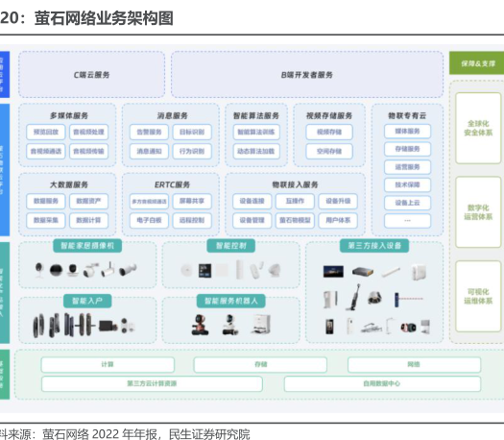Screen dimensions: 504x440
Task: Click the 数字化运营体系 box
Action: coord(478,212)
